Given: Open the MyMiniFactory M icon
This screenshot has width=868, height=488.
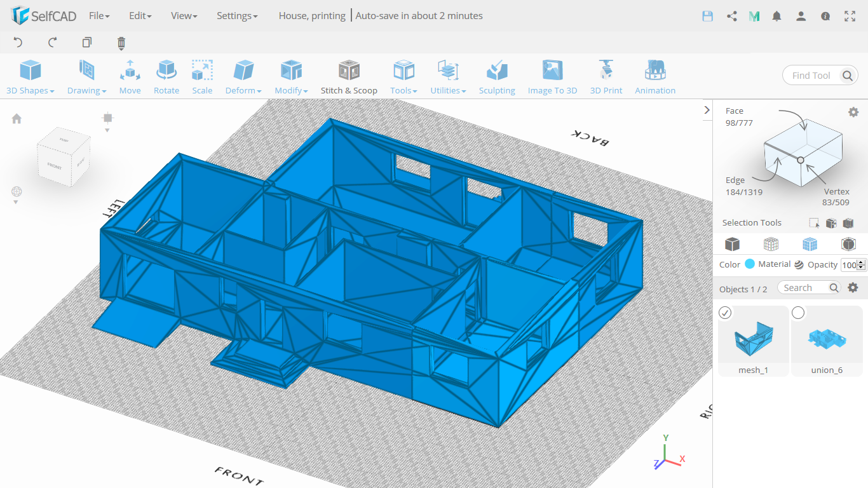Looking at the screenshot, I should pos(754,16).
